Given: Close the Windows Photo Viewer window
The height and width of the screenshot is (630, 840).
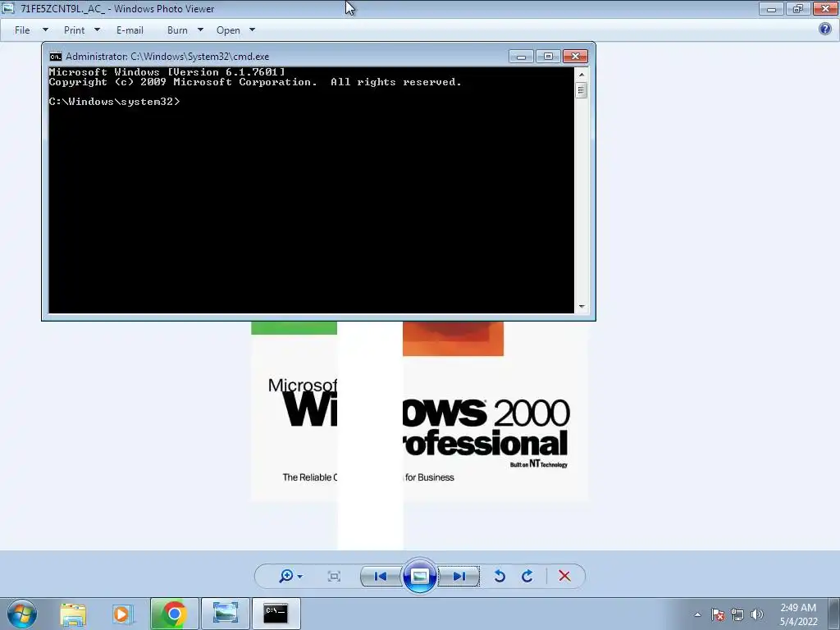Looking at the screenshot, I should click(x=825, y=8).
